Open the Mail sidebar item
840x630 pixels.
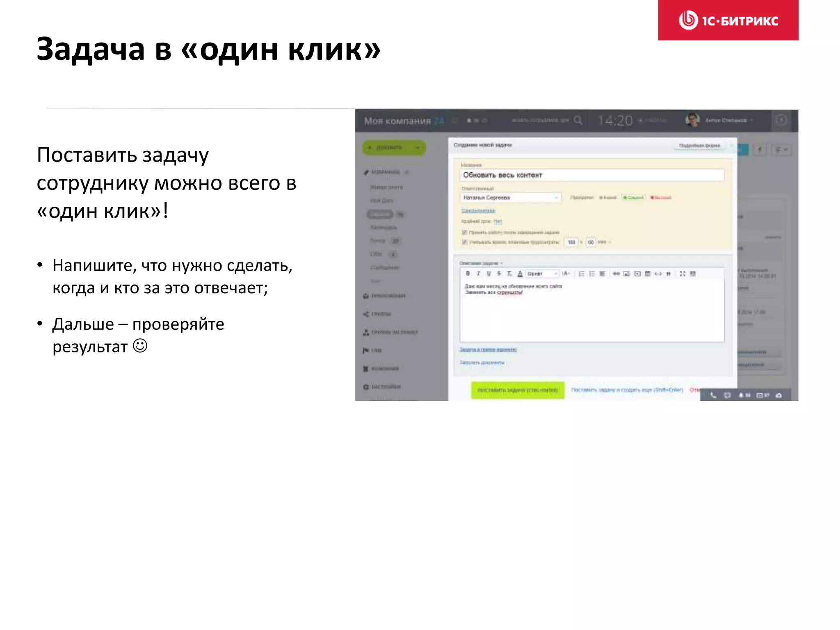tap(378, 241)
